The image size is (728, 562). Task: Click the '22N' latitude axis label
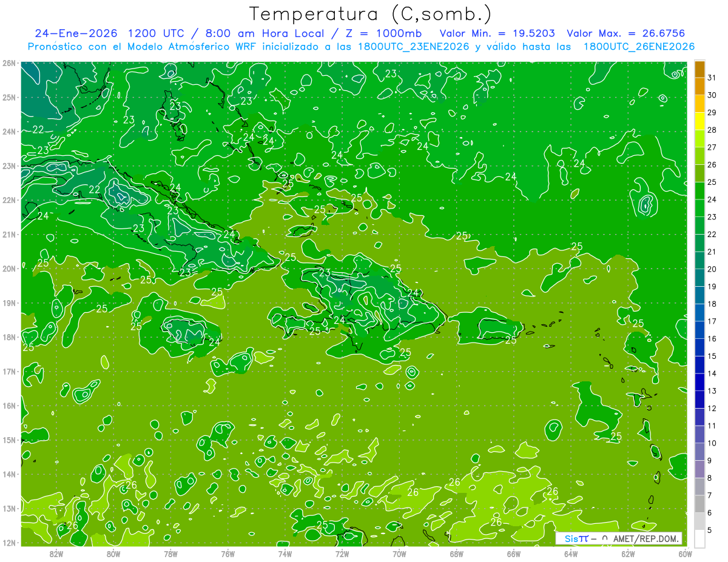point(9,200)
